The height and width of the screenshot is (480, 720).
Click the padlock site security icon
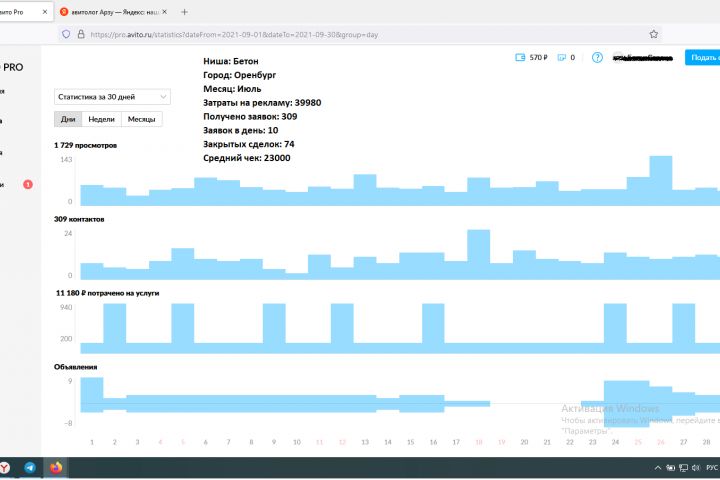coord(81,34)
